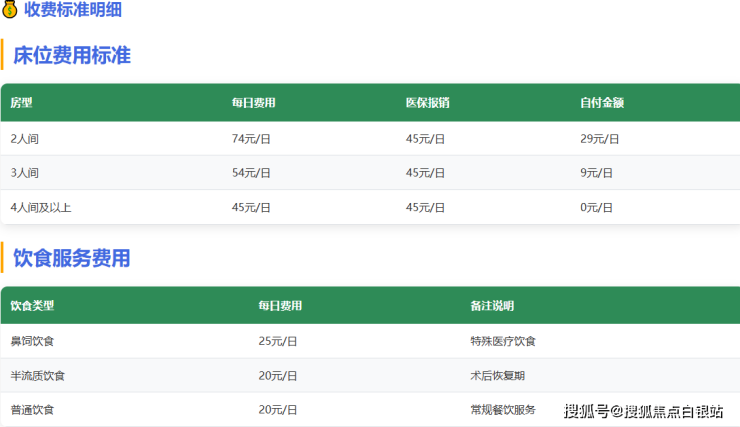Screen dimensions: 740x427
Task: Select the 3人间 row label
Action: click(x=25, y=173)
